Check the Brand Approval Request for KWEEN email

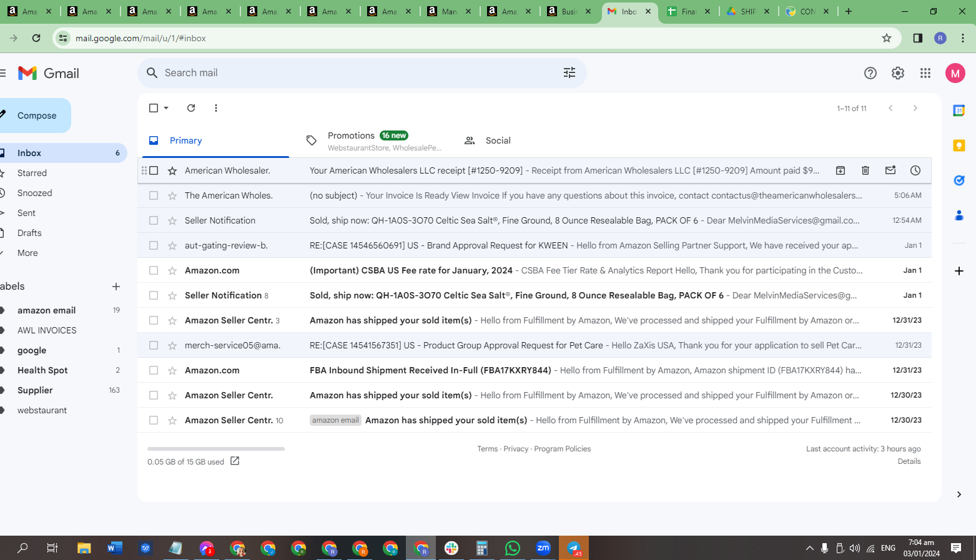click(154, 245)
